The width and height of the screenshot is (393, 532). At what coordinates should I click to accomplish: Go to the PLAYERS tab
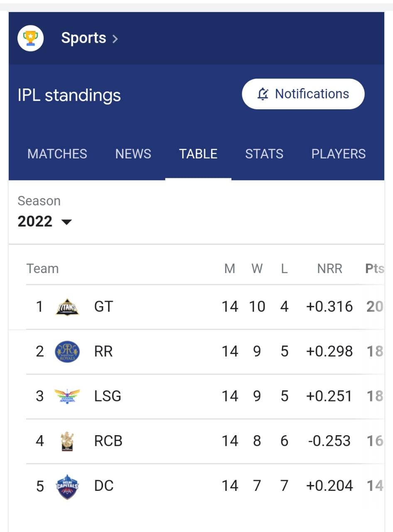339,154
